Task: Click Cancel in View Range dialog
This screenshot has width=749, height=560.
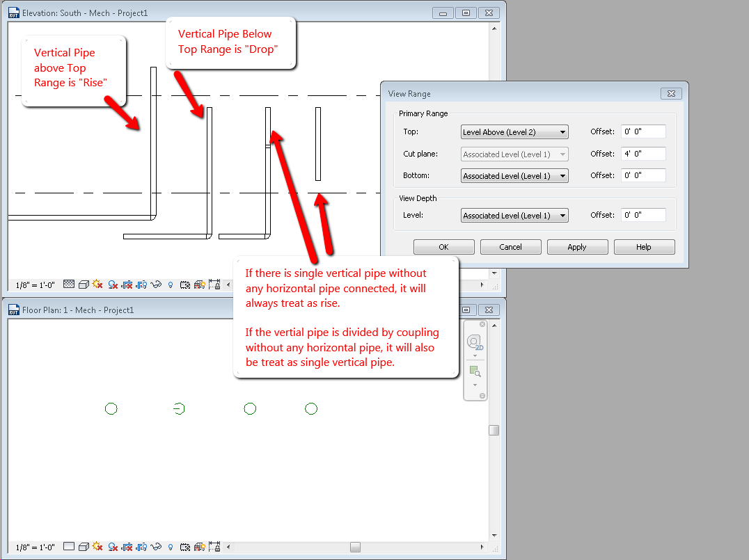Action: (511, 247)
